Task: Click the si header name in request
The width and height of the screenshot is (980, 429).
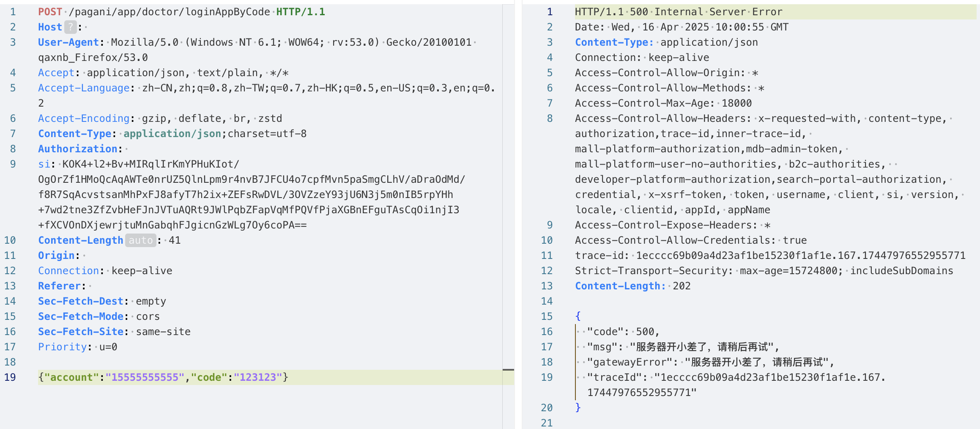Action: click(x=44, y=164)
